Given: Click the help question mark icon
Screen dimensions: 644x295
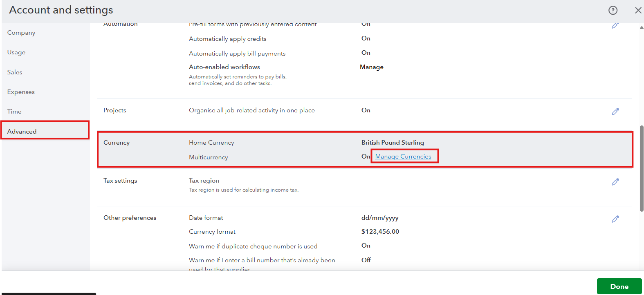Looking at the screenshot, I should [613, 10].
